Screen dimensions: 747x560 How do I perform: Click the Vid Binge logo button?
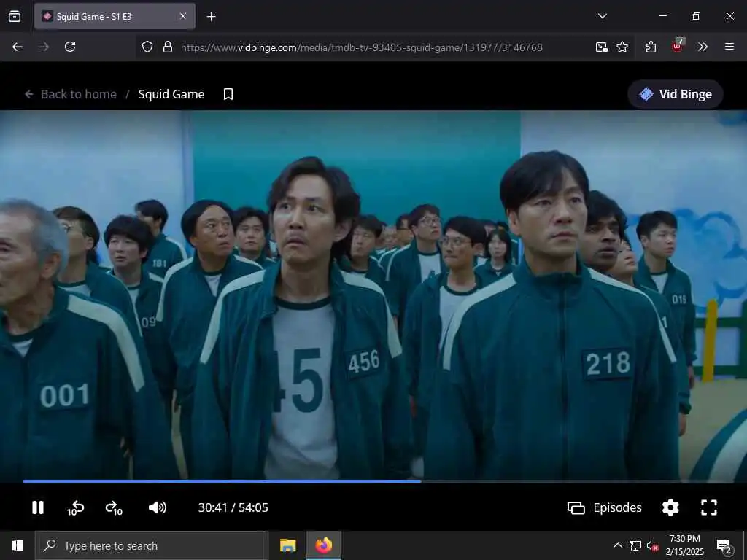(676, 94)
